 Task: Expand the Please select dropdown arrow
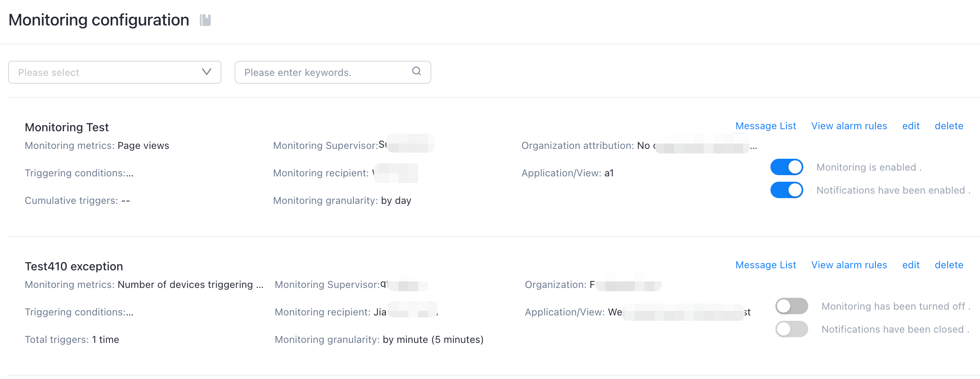tap(207, 72)
